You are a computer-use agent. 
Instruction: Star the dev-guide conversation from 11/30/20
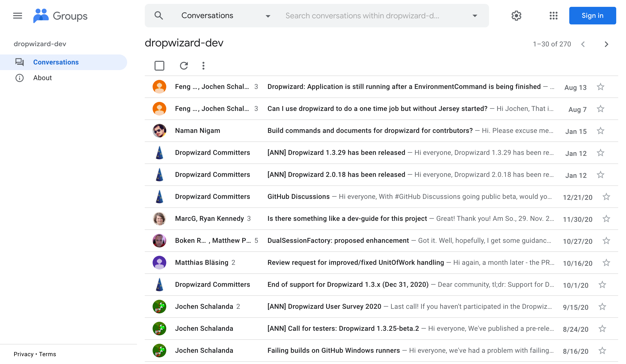606,219
